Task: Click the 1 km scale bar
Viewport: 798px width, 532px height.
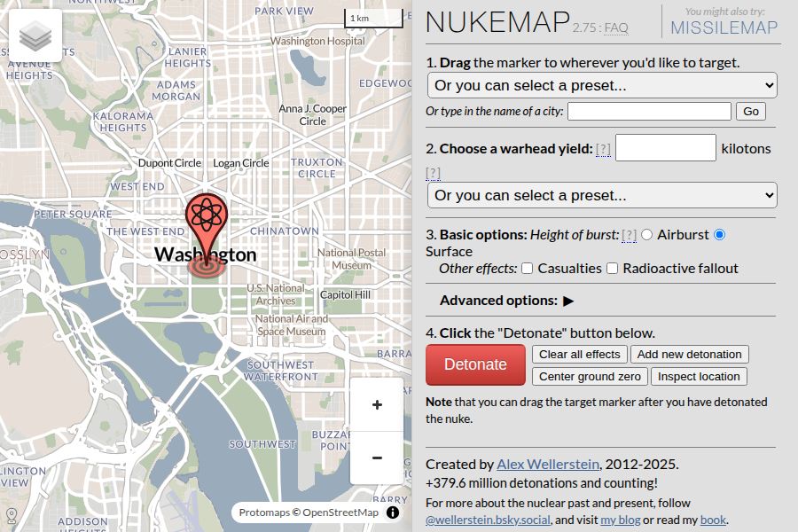Action: 373,19
